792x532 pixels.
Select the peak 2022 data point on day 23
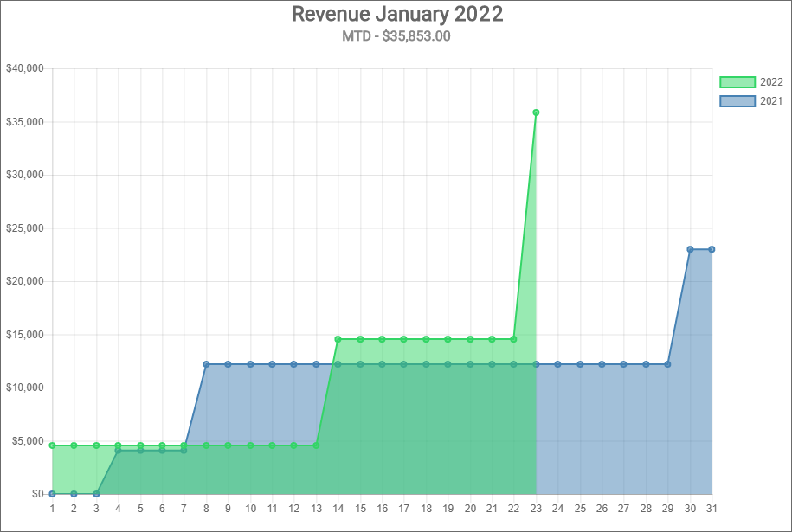click(x=535, y=111)
